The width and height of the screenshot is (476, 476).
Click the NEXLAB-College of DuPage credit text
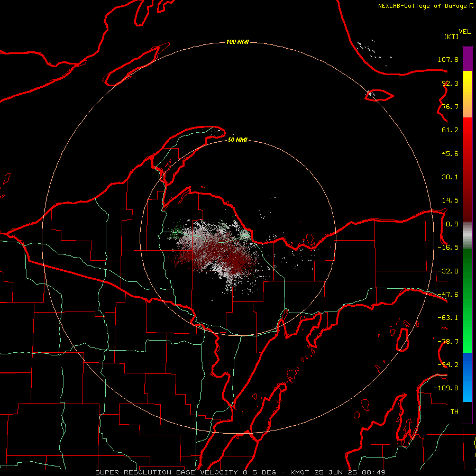coord(423,6)
